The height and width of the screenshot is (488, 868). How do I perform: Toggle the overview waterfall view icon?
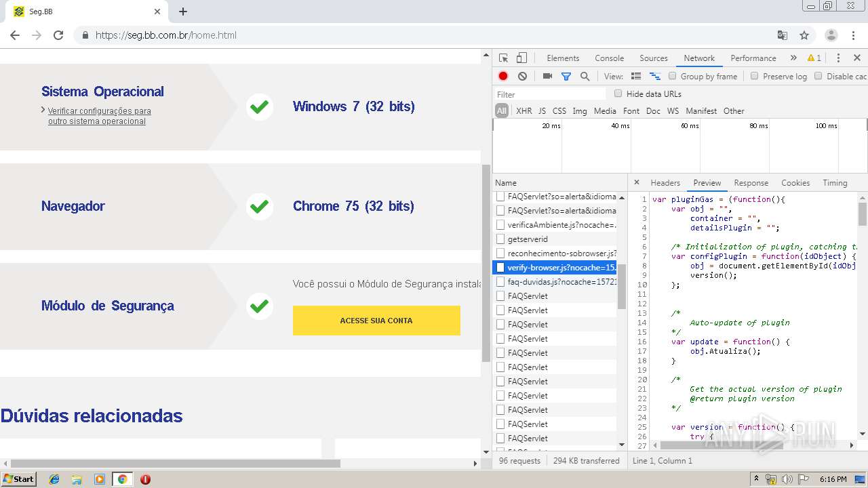click(655, 77)
